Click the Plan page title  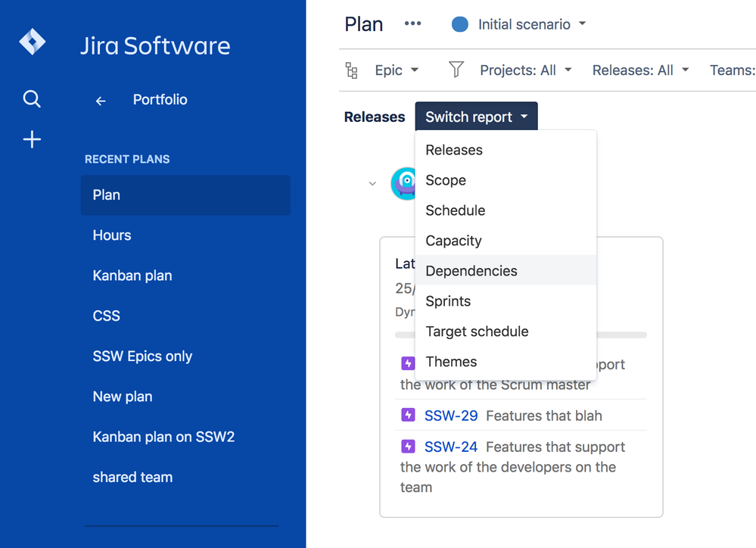tap(364, 24)
